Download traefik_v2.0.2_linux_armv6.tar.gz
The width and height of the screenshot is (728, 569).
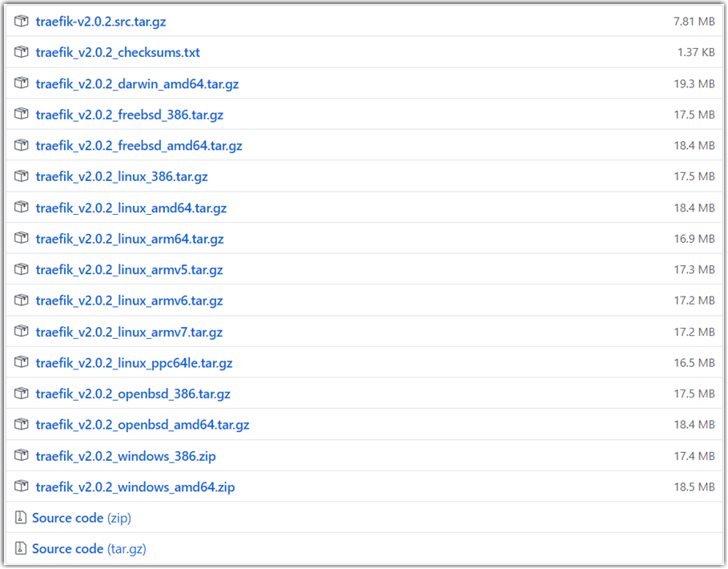[x=129, y=301]
